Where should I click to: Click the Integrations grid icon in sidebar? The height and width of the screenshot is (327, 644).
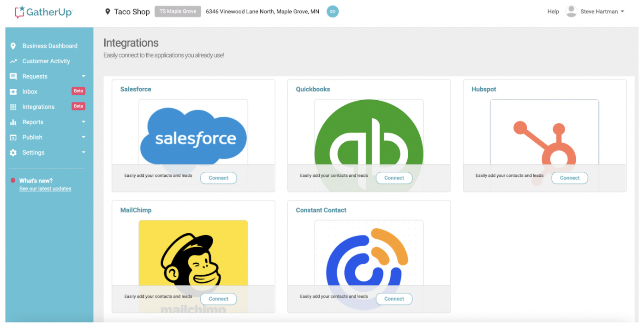(13, 106)
